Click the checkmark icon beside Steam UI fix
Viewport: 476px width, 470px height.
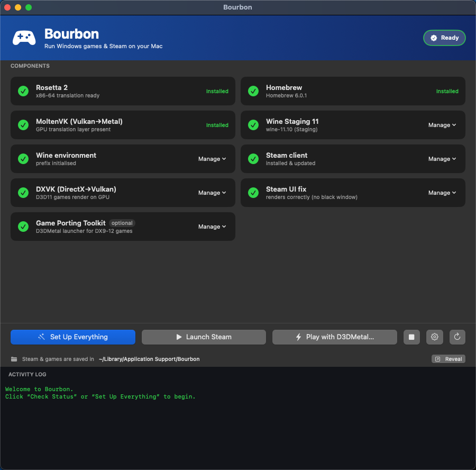pos(253,193)
